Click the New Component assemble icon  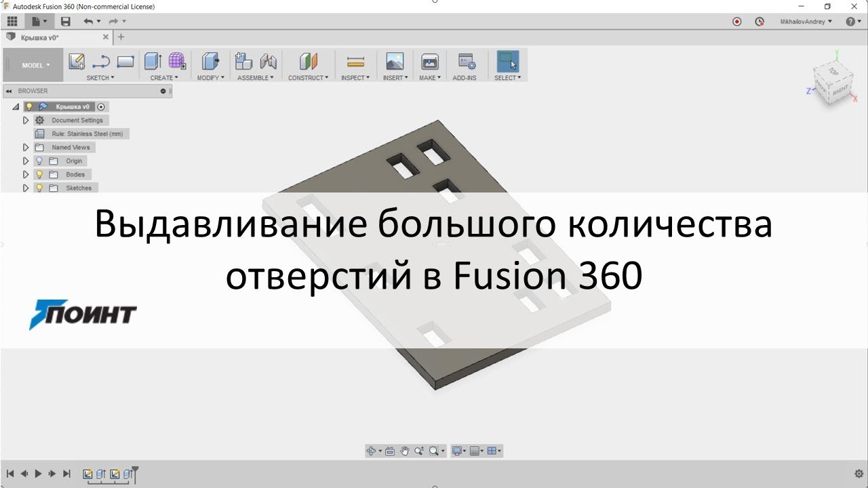click(243, 62)
